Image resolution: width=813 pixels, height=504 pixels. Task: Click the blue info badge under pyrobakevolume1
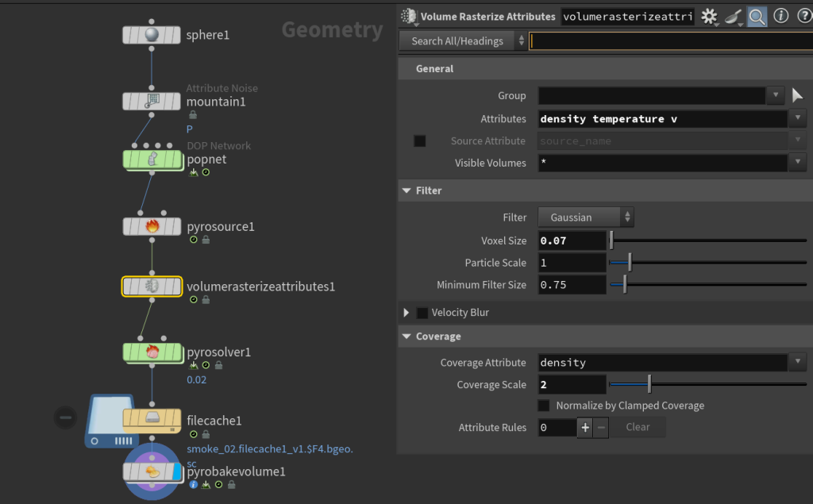pos(194,485)
